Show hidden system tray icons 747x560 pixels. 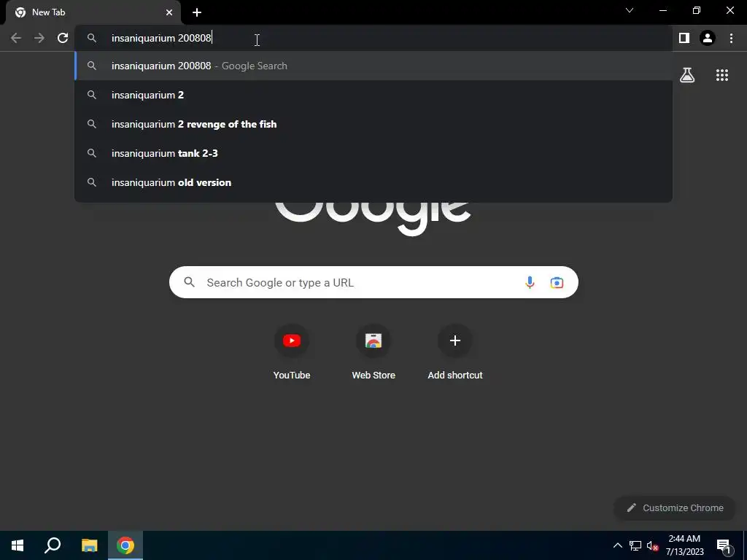[617, 545]
